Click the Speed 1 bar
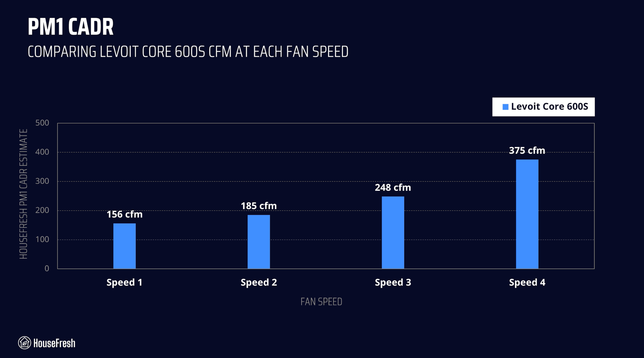644x358 pixels. [124, 246]
